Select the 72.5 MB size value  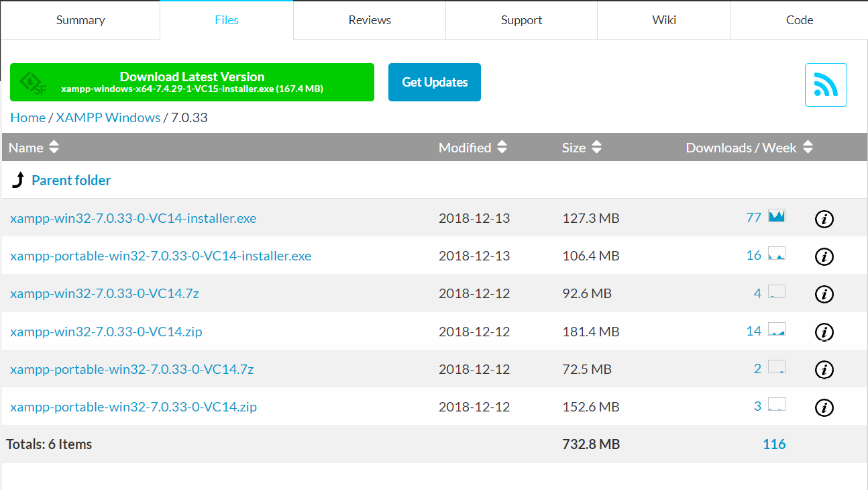pyautogui.click(x=587, y=369)
